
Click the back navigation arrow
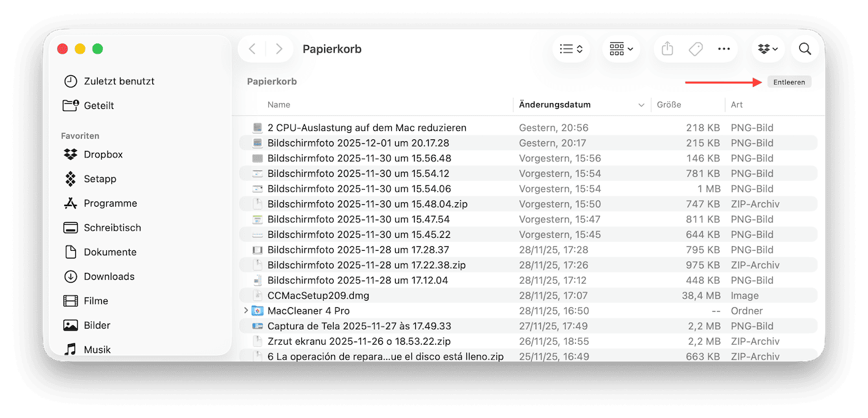pos(252,48)
